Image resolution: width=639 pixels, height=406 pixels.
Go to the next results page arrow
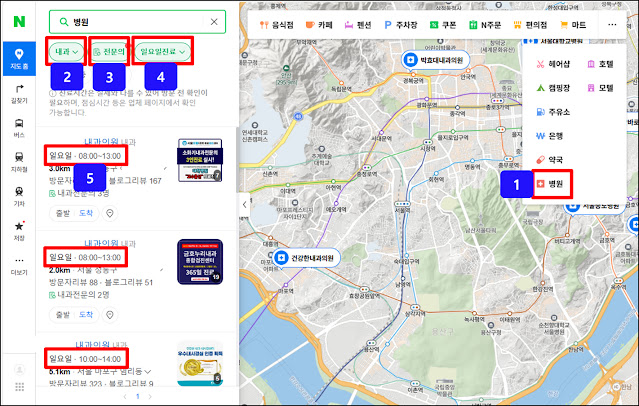(x=150, y=396)
